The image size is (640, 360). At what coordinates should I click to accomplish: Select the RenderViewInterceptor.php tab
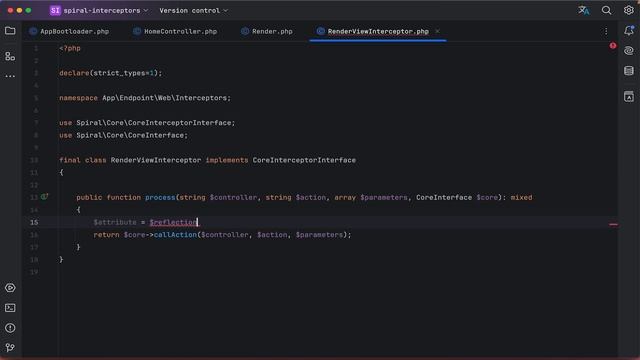(378, 31)
